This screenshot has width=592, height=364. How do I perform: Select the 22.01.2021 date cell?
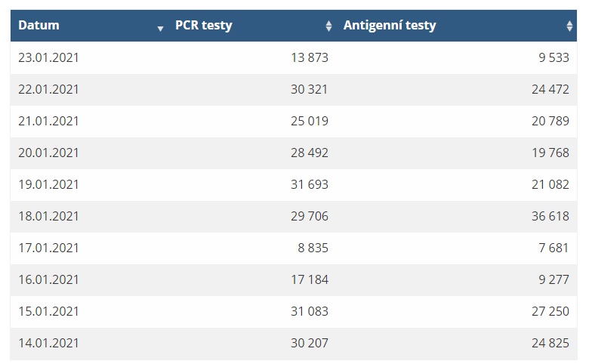(x=48, y=89)
